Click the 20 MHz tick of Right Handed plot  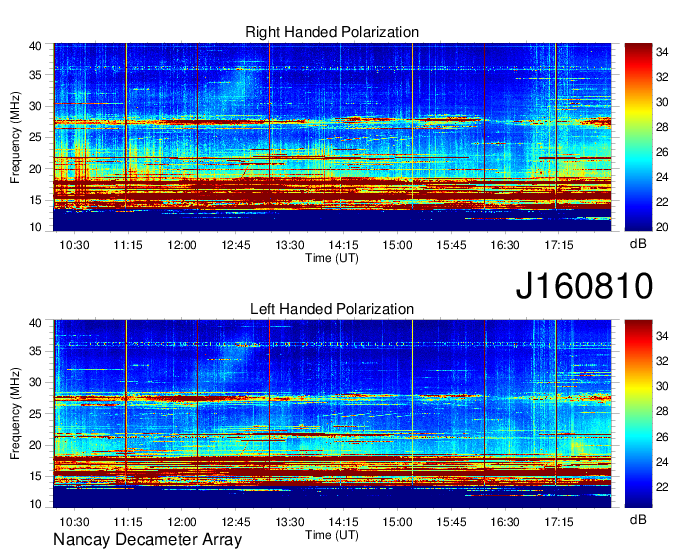tap(35, 169)
